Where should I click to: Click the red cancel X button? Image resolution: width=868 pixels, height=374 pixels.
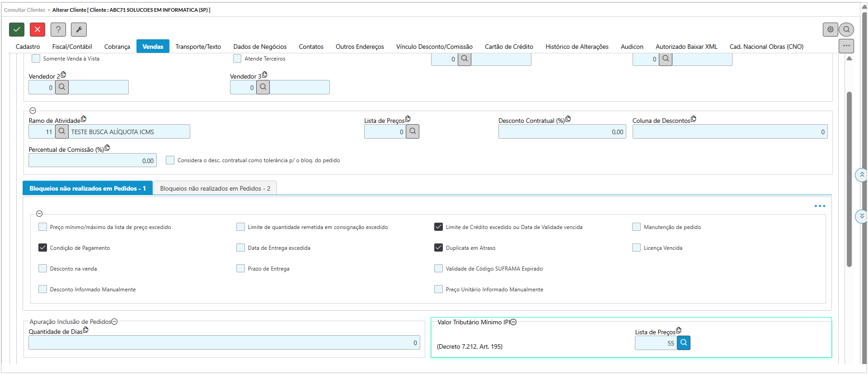[38, 29]
